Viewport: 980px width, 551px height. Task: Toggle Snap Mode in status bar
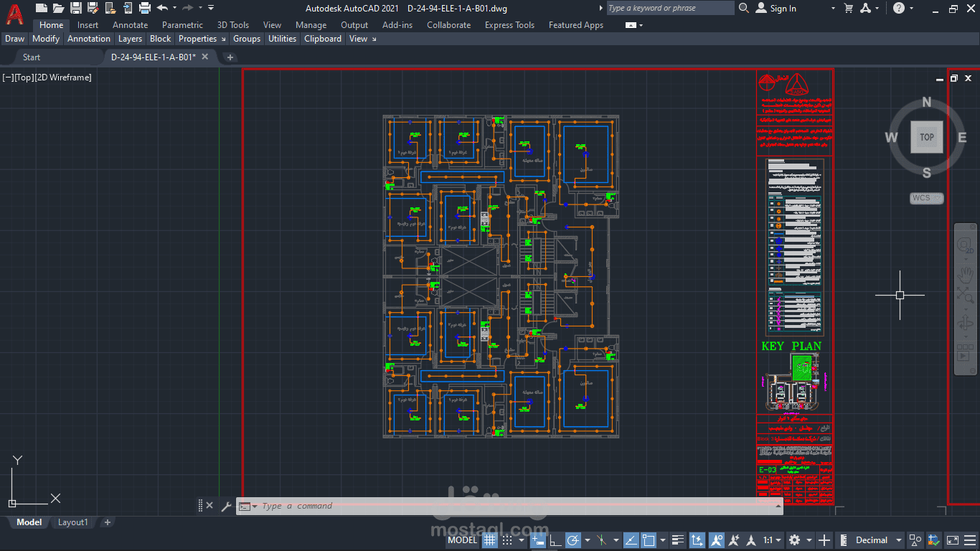tap(508, 540)
